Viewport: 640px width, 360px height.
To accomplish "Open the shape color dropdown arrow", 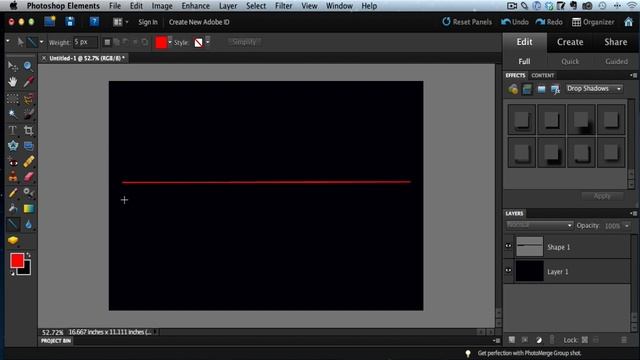I will pos(170,42).
